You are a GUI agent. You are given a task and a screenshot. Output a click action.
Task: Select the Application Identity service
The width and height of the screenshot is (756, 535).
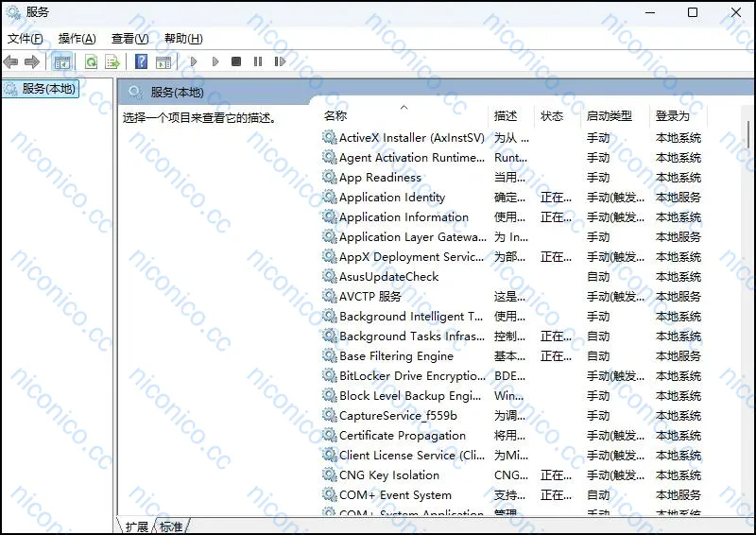tap(512, 197)
